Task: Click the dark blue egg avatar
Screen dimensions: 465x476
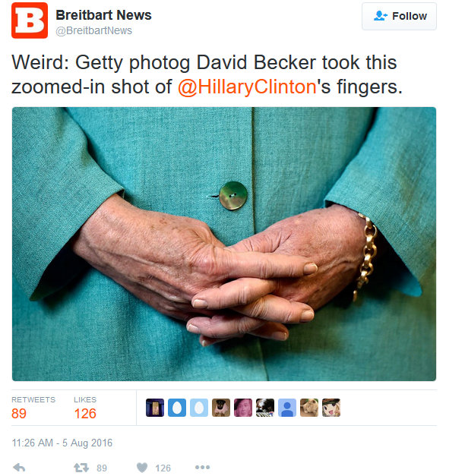Action: [177, 408]
